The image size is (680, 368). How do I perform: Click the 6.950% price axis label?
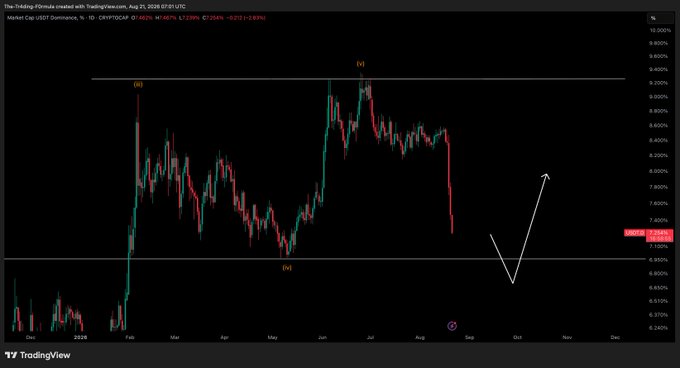click(658, 260)
